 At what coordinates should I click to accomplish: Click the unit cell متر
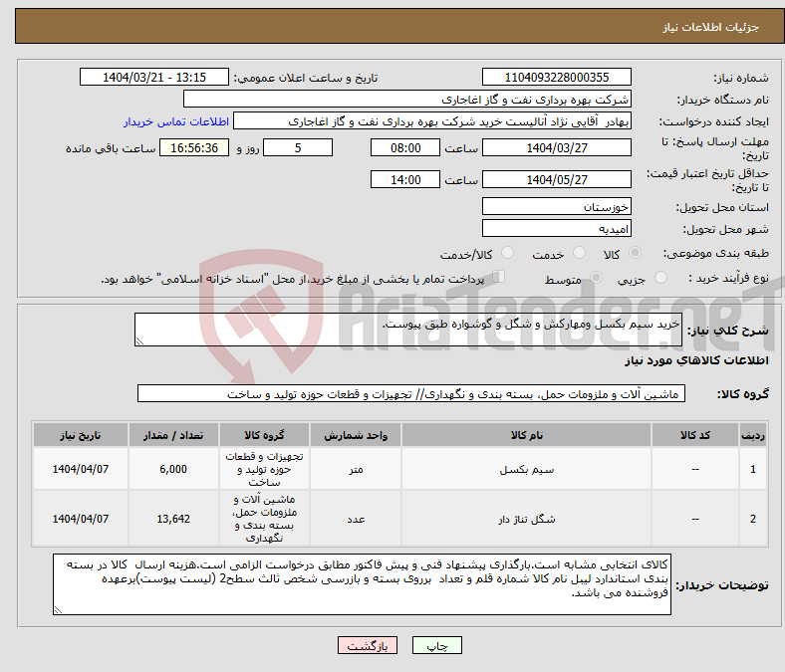pos(356,469)
